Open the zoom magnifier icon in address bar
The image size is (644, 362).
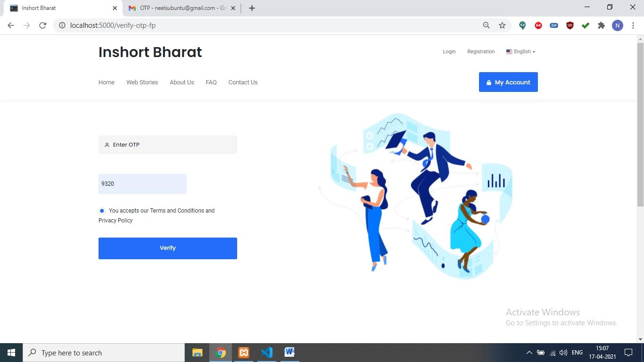click(486, 25)
